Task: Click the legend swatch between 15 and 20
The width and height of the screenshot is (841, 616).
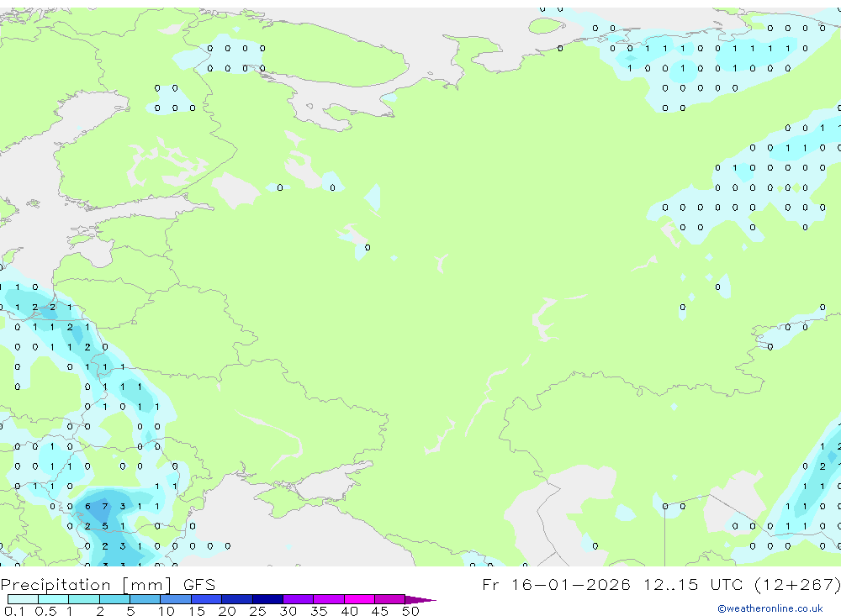Action: 207,599
